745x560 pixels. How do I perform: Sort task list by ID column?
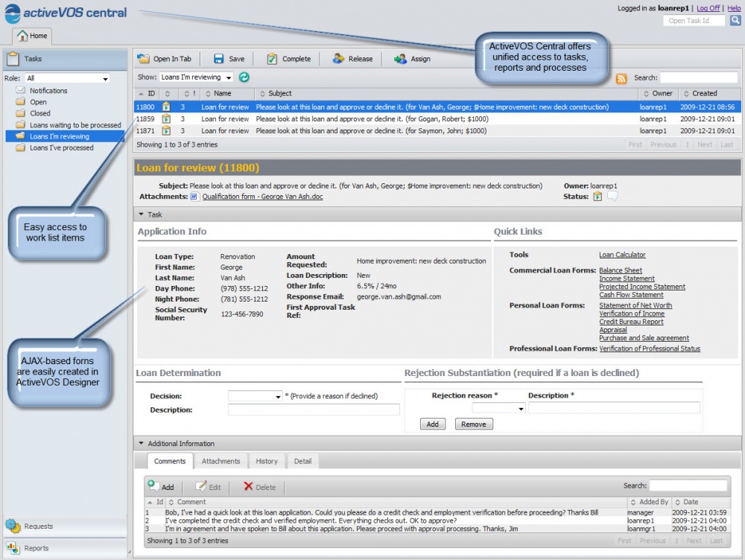pyautogui.click(x=147, y=94)
